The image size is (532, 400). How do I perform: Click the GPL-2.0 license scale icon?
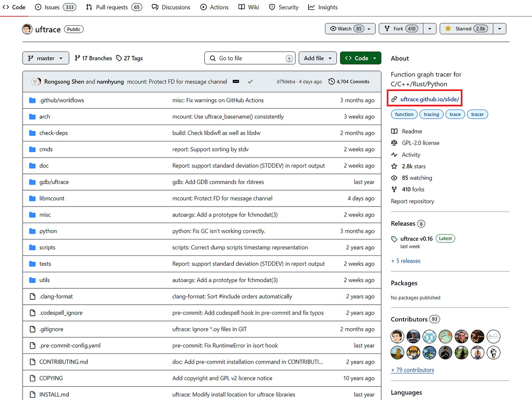point(394,143)
